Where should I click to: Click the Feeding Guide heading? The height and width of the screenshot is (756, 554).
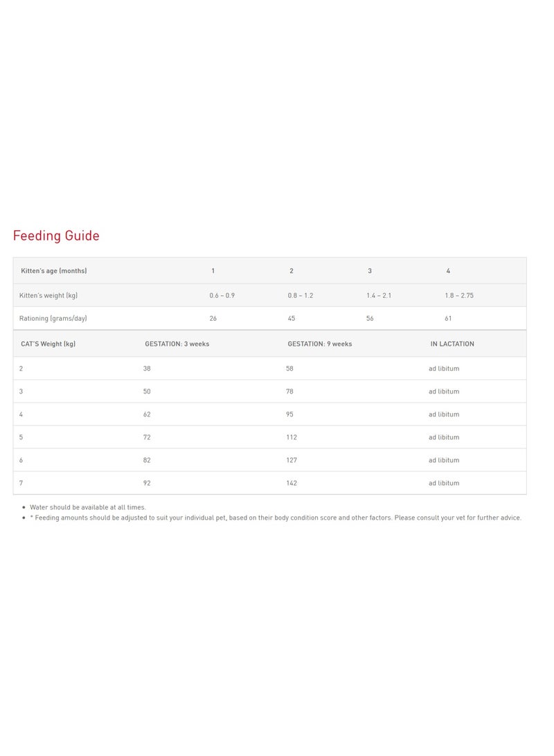56,236
